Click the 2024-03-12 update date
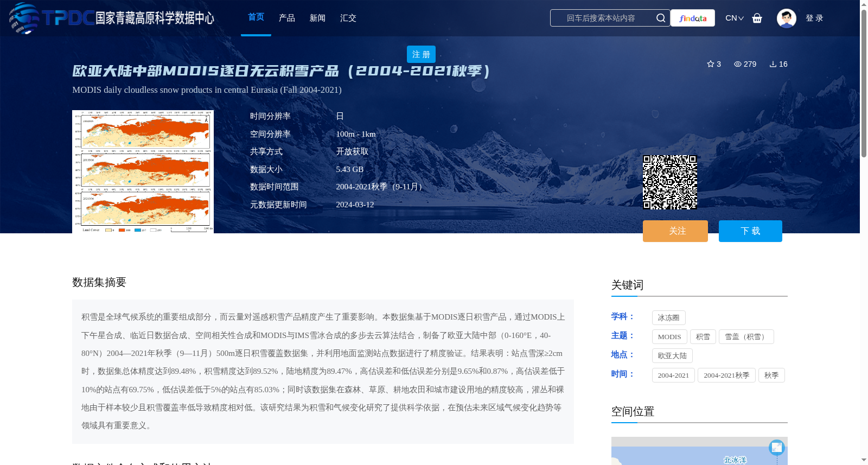868x465 pixels. (355, 205)
